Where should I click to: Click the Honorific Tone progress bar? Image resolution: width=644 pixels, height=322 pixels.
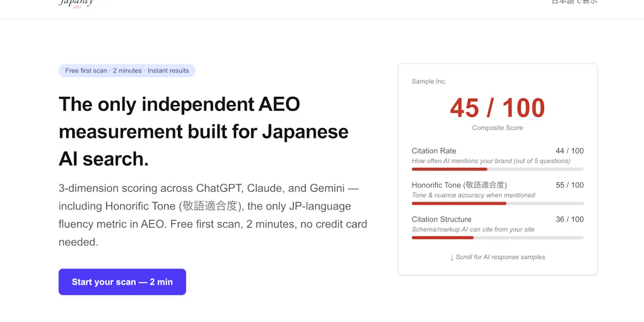(497, 203)
